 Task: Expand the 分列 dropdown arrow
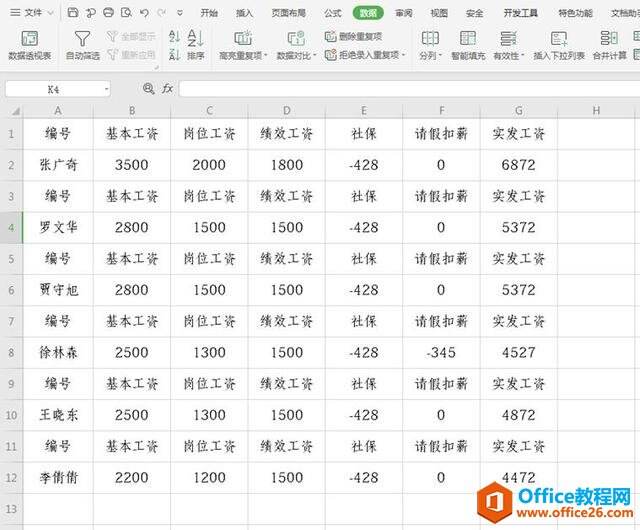(x=440, y=55)
